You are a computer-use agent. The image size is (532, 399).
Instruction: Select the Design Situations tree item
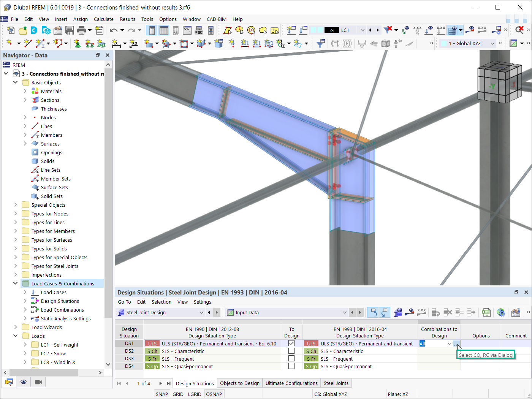point(60,301)
